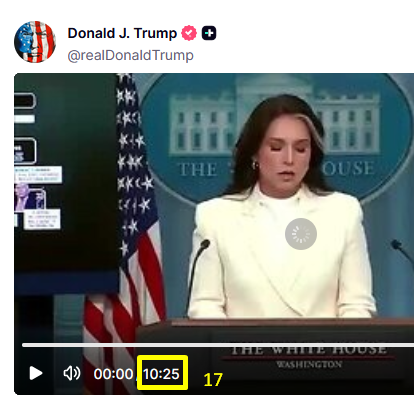Screen dimensions: 414x400
Task: Click the pink verified checkmark badge
Action: pyautogui.click(x=189, y=33)
